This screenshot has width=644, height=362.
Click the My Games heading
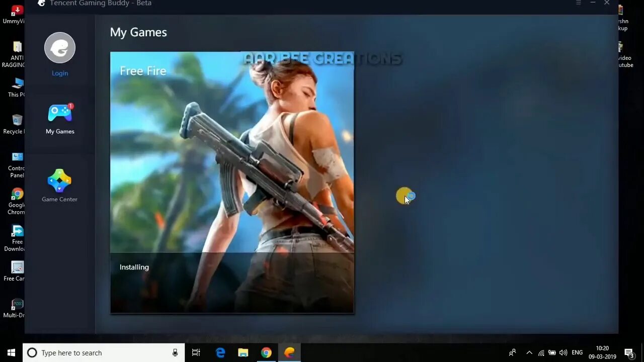click(x=138, y=32)
